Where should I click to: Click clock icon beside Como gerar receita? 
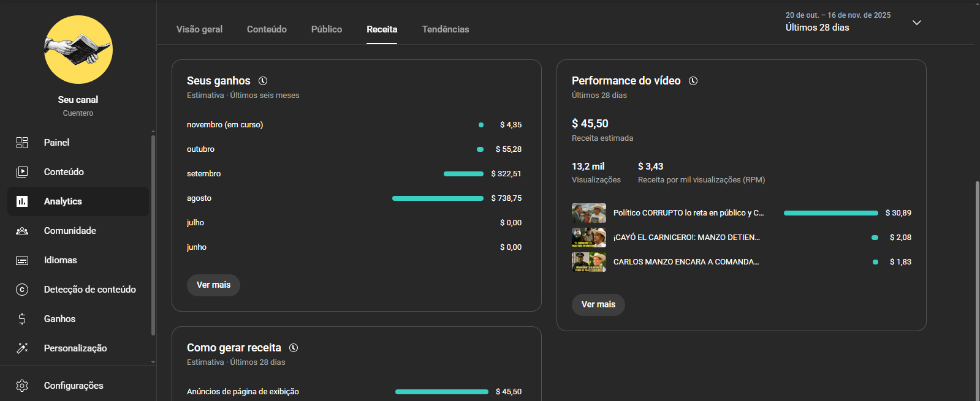click(x=294, y=348)
